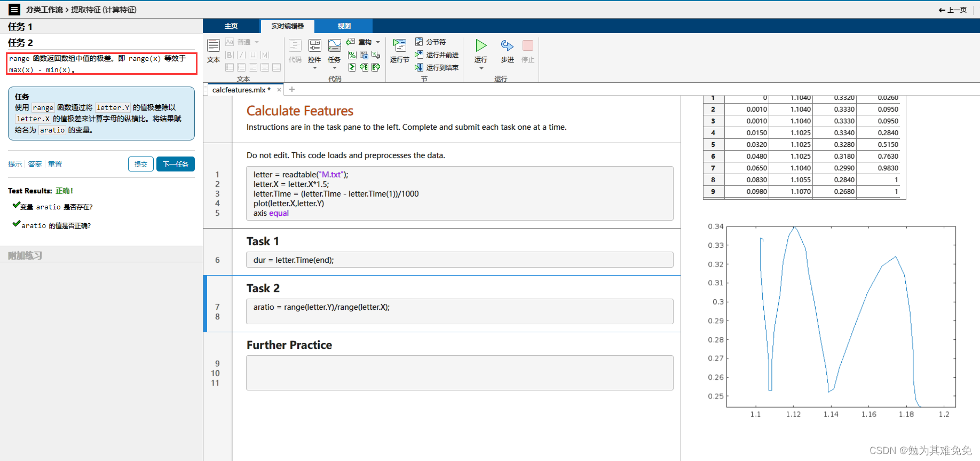Align text left
Image resolution: width=980 pixels, height=461 pixels.
(253, 67)
